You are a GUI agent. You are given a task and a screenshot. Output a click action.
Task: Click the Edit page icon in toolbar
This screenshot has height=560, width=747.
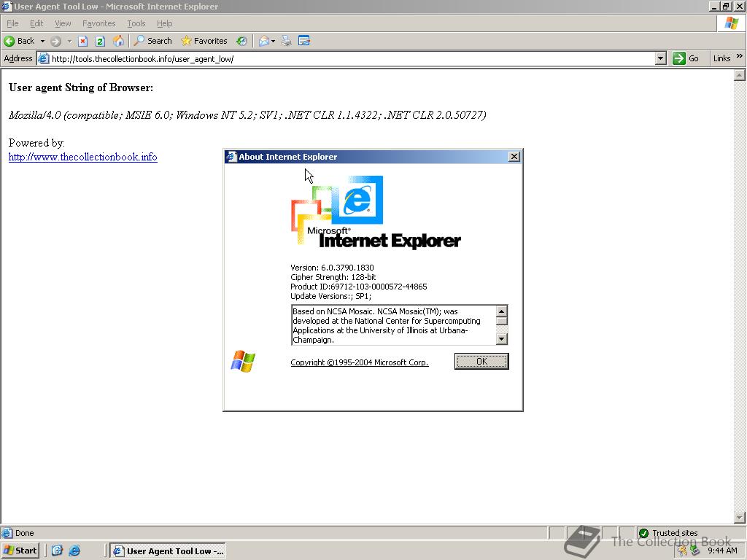tap(304, 41)
